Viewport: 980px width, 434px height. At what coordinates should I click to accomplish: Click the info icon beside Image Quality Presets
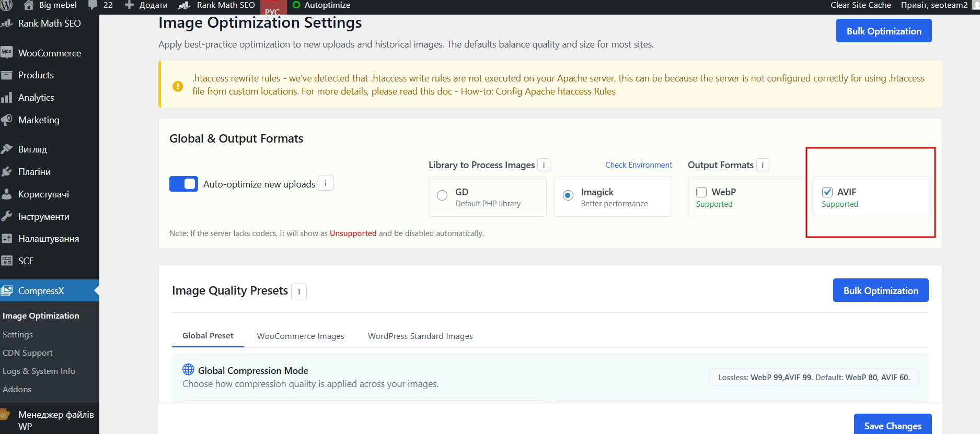299,291
